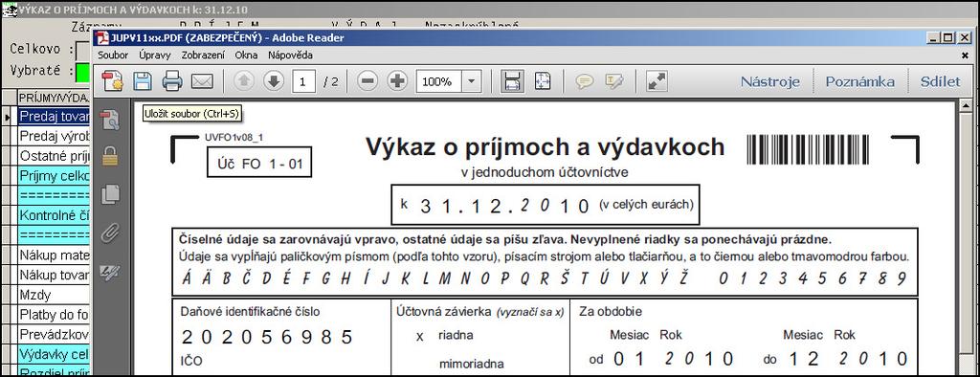Switch to read mode expand icon
Screen dimensions: 980x377
coord(657,81)
